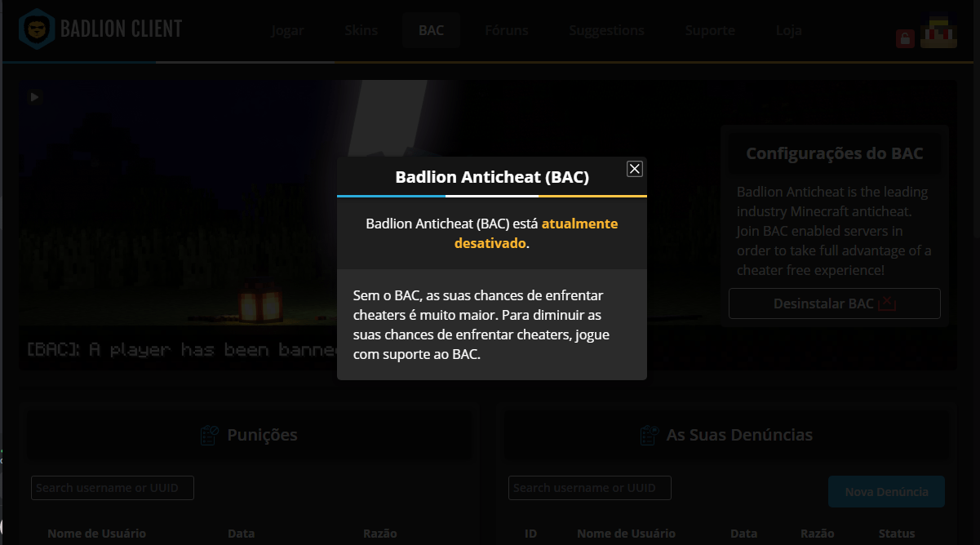980x545 pixels.
Task: Click the Data column header in Punições
Action: click(242, 534)
